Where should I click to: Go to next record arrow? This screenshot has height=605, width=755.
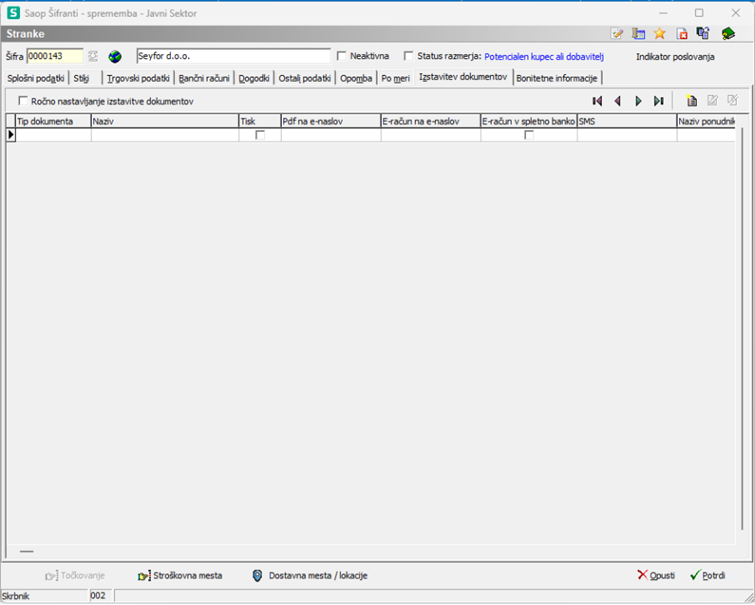click(x=638, y=101)
